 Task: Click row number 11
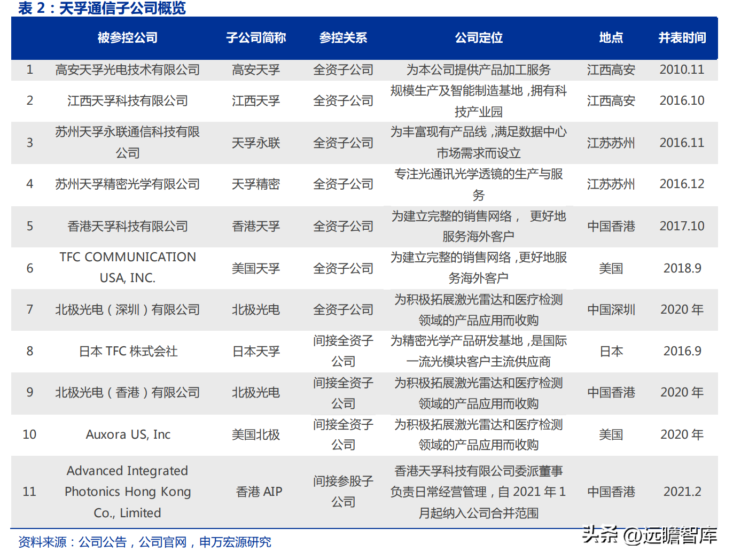[x=29, y=492]
